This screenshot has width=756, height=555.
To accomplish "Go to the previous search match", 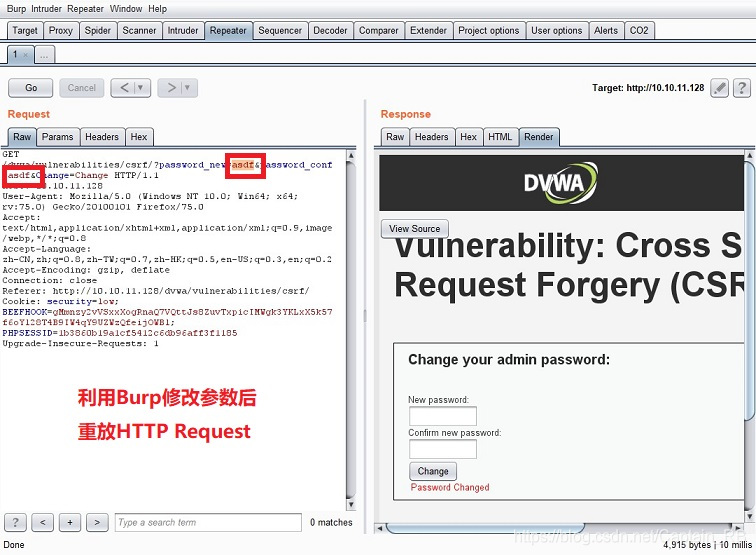I will point(42,522).
